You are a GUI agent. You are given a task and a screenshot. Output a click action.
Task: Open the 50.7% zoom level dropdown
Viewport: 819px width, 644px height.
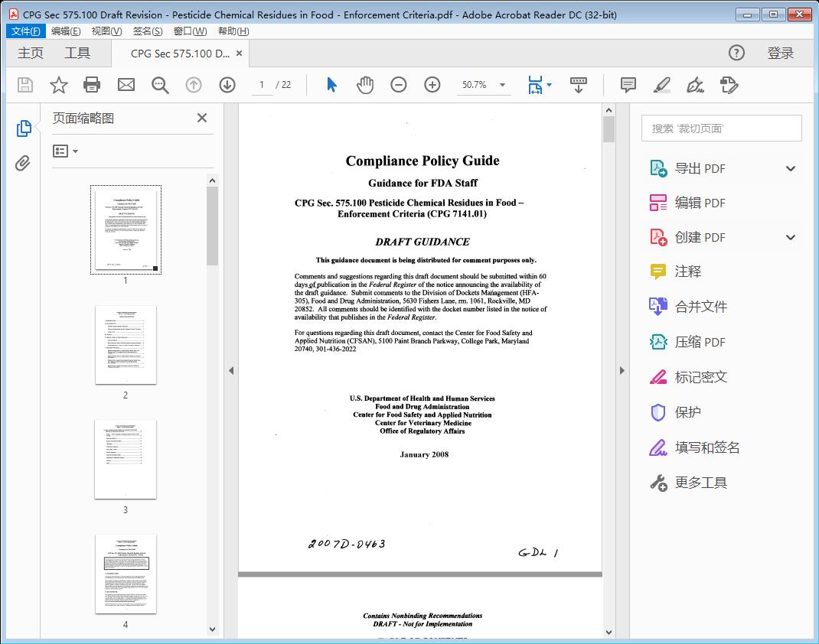click(501, 85)
